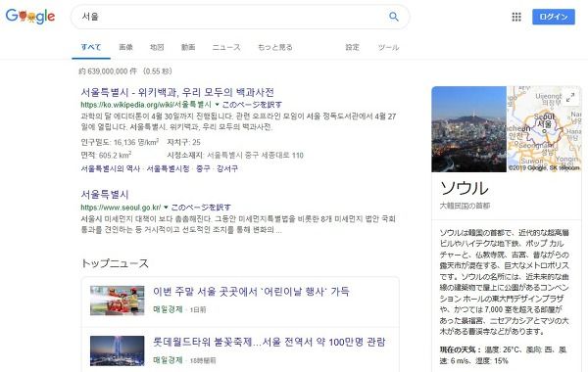Open news headline about 어린이날 행사

point(251,292)
